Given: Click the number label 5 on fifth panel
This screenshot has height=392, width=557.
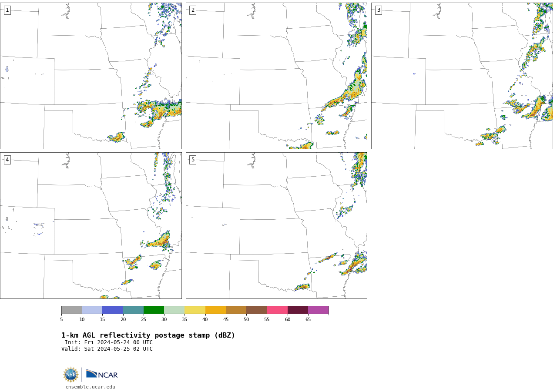Looking at the screenshot, I should pos(193,160).
